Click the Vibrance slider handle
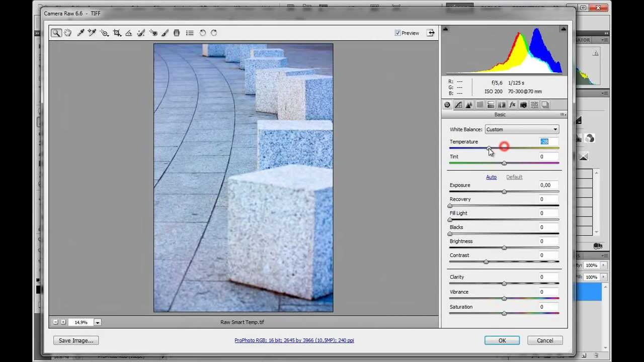 (x=504, y=299)
